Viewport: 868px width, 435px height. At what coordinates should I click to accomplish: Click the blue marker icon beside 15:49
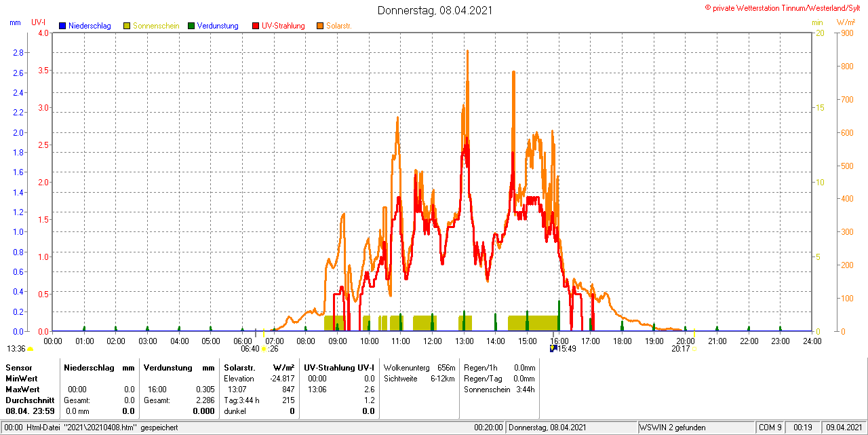pyautogui.click(x=553, y=348)
